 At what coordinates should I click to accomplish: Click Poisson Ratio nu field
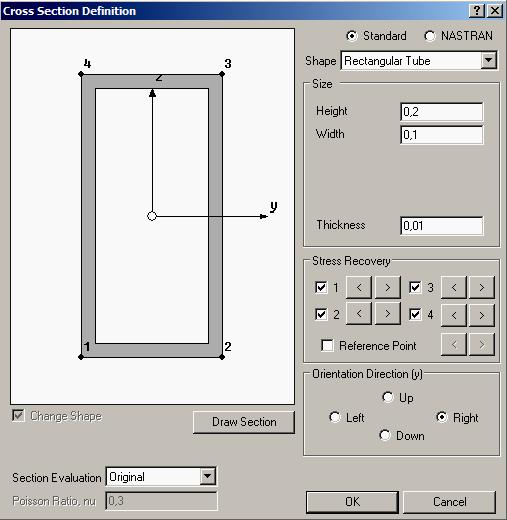[161, 501]
